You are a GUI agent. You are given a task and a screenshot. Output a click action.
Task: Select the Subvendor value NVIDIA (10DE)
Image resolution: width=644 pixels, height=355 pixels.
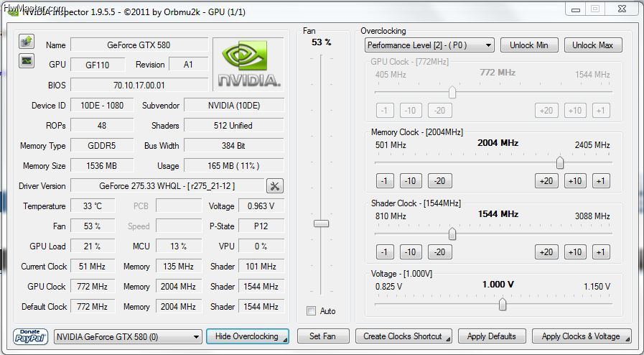click(234, 105)
